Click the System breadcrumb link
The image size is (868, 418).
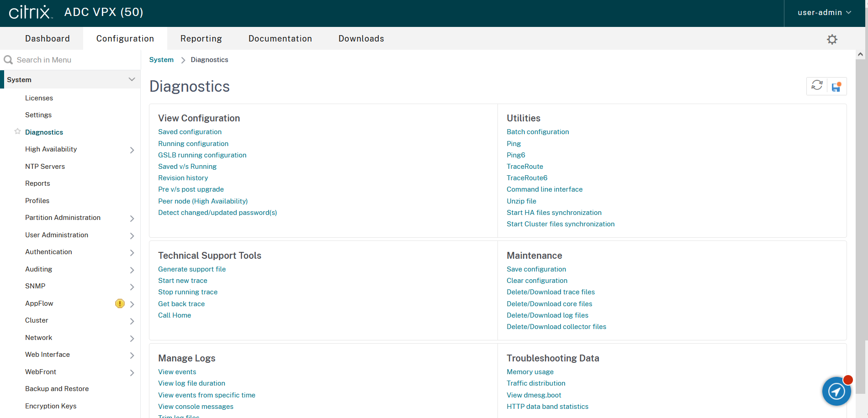click(161, 60)
